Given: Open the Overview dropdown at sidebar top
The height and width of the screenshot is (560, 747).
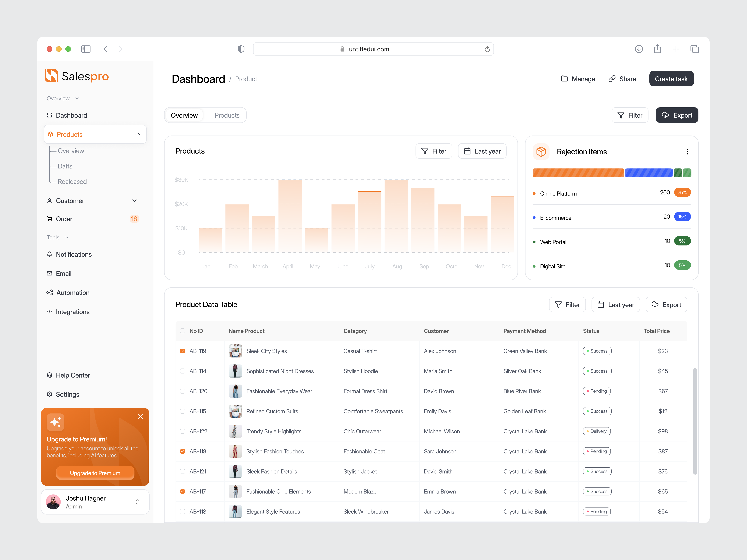Looking at the screenshot, I should (77, 98).
